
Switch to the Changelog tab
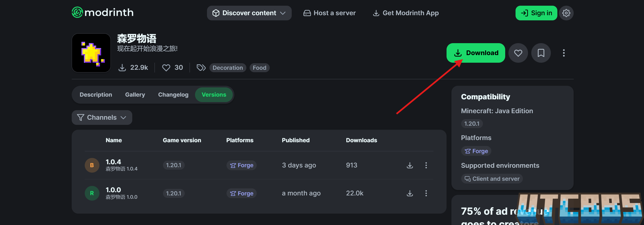pos(173,95)
